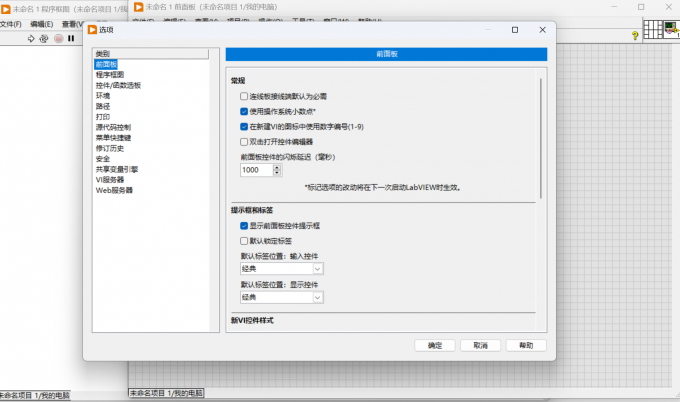Check the 默认锁定标签 checkbox
This screenshot has height=402, width=680.
click(244, 241)
